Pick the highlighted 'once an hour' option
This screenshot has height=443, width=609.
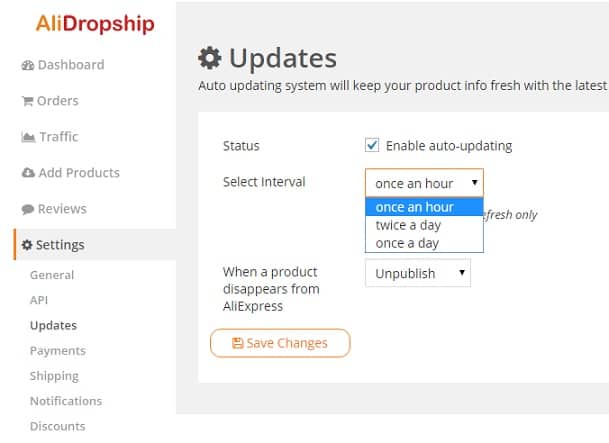(x=424, y=207)
